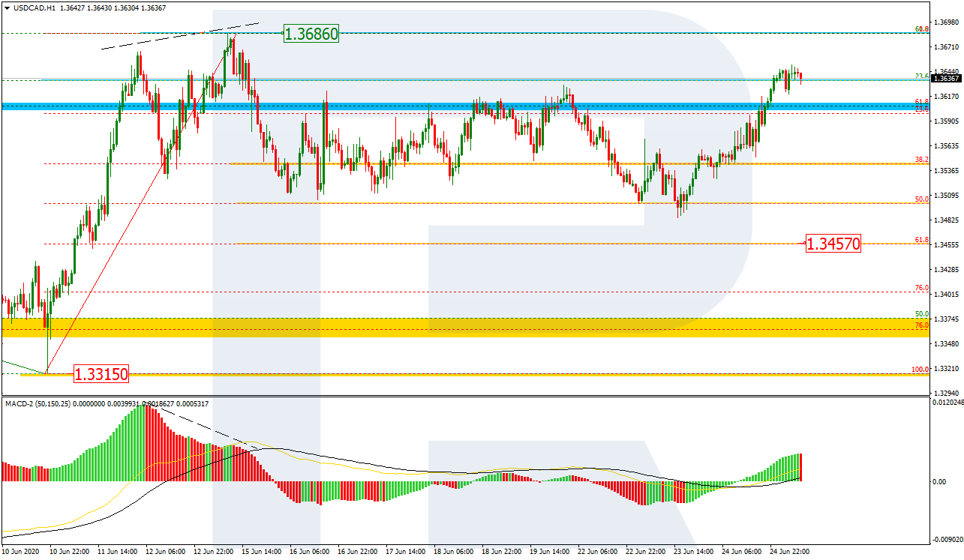Screen dimensions: 964x560
Task: Select the yellow horizontal zone band
Action: 465,327
